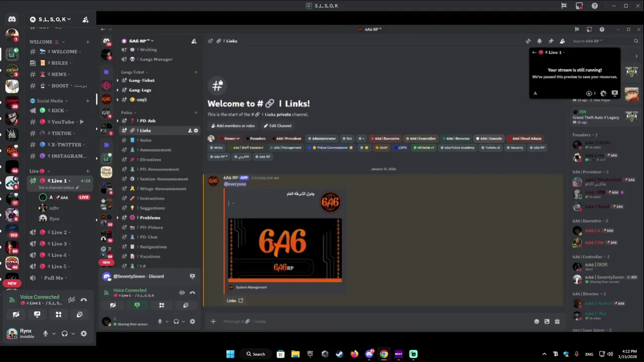Click the NEW unread pill in server list
The width and height of the screenshot is (644, 362).
tap(12, 283)
